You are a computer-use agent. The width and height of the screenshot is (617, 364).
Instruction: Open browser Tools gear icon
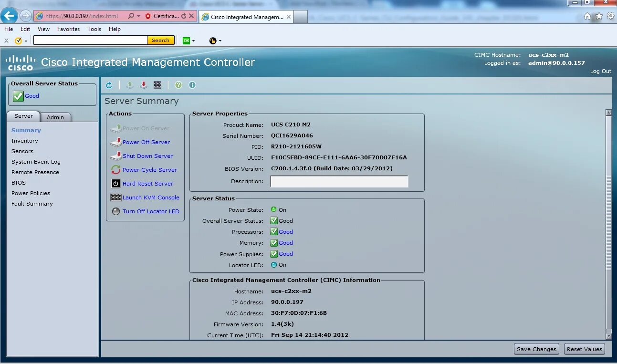[x=611, y=16]
